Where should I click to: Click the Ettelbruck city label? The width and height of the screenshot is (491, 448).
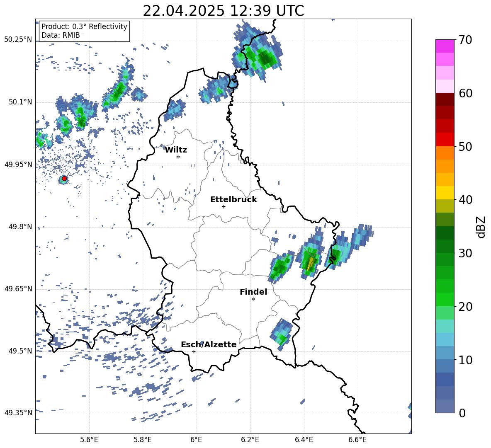[x=233, y=200]
